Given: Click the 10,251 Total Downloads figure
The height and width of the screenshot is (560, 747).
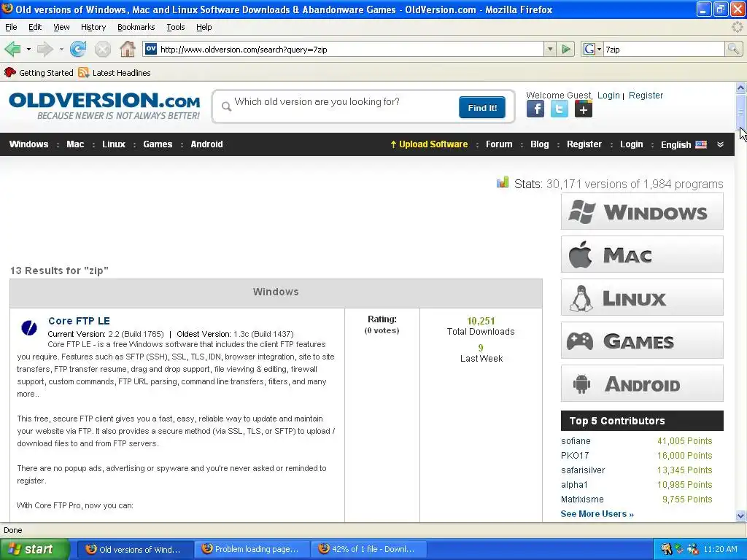Looking at the screenshot, I should coord(481,321).
